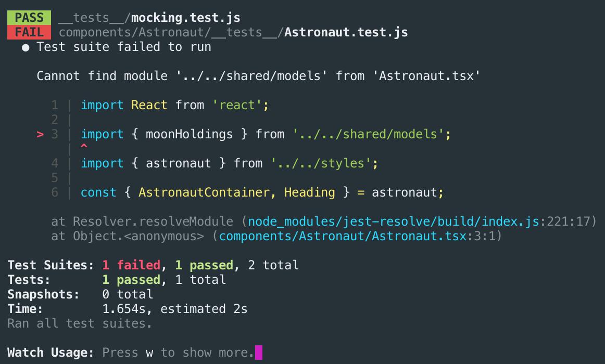Click the red FAIL badge
Screen dimensions: 605x364
tap(29, 32)
